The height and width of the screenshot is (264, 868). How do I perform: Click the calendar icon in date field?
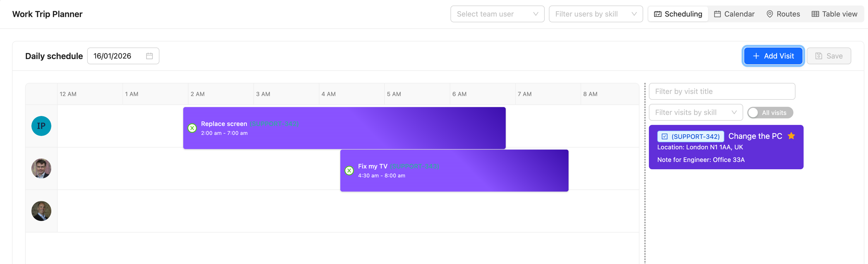click(x=149, y=56)
